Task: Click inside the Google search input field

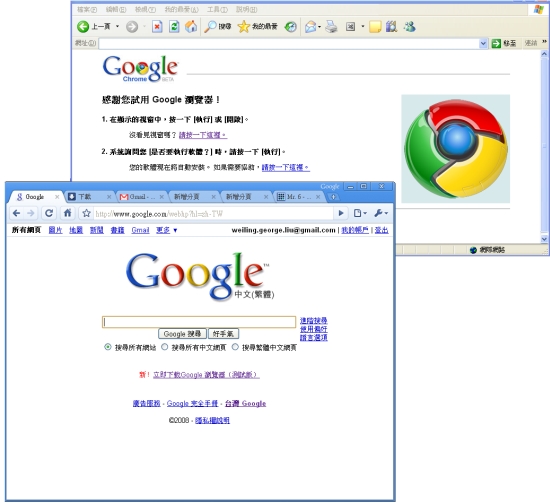Action: 199,322
